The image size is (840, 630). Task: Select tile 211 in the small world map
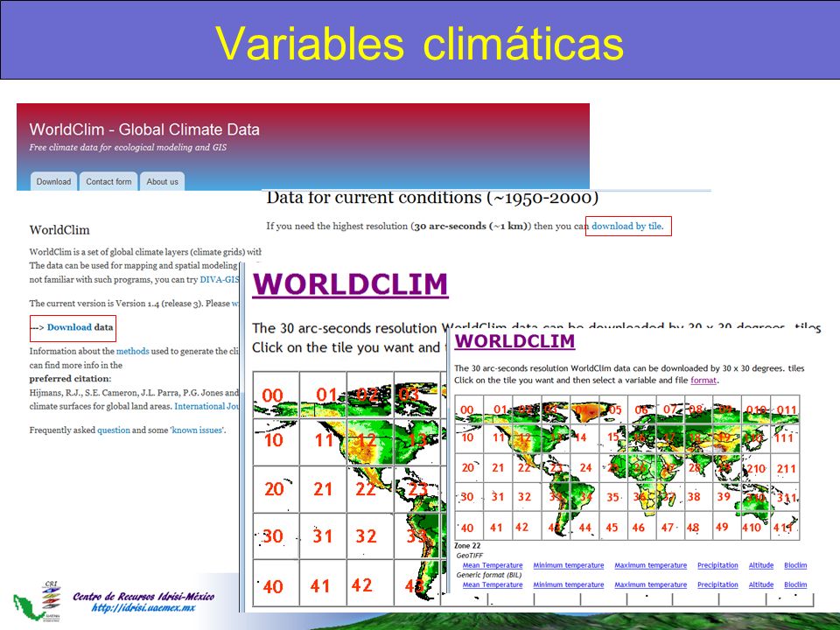click(x=787, y=469)
